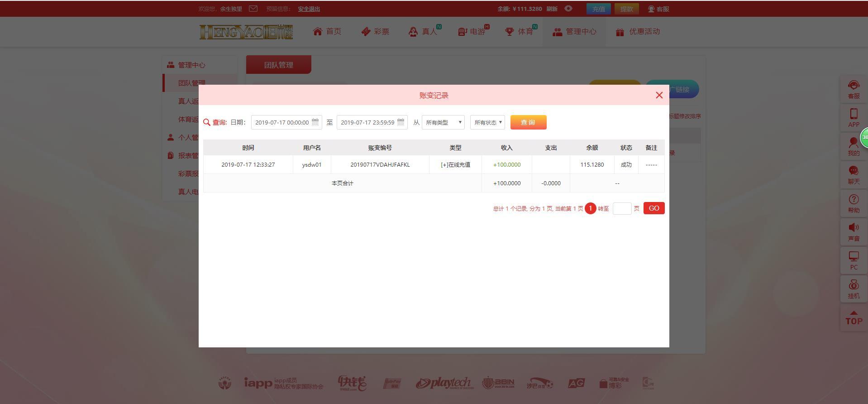Click the search magnifier icon

coord(207,122)
